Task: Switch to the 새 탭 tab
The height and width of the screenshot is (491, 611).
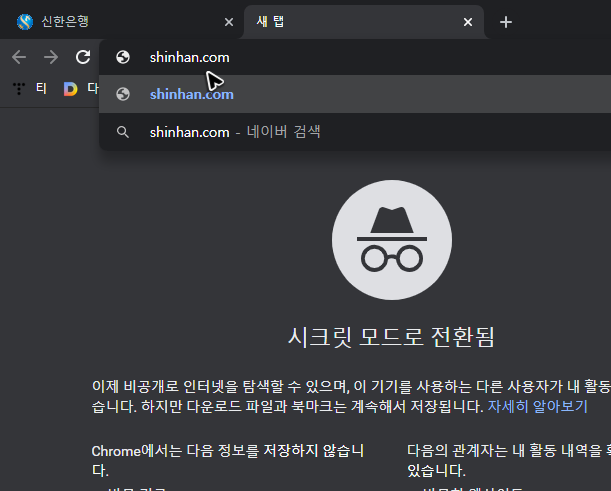Action: point(364,22)
